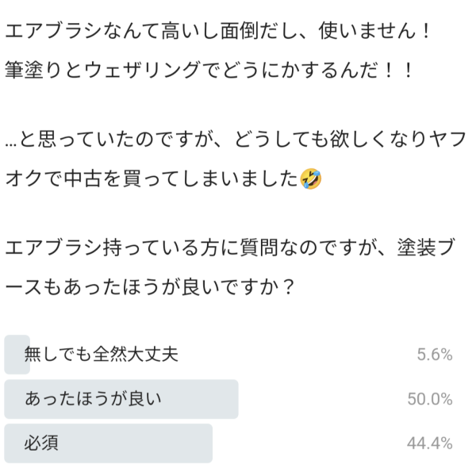
Task: Click the 50.0% poll result
Action: [x=430, y=399]
